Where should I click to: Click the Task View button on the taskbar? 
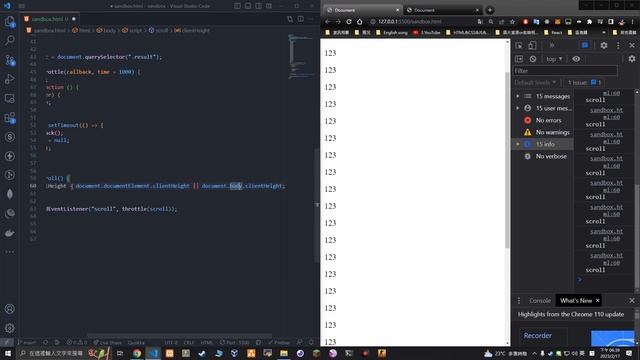(120, 353)
